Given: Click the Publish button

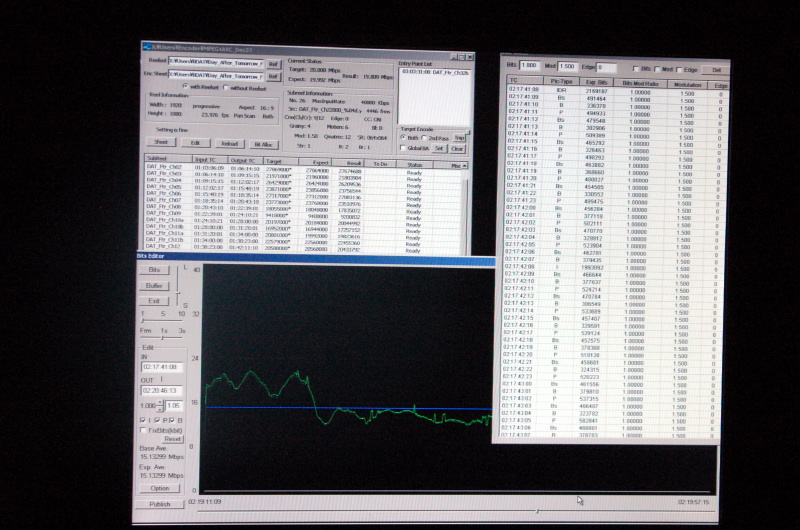Looking at the screenshot, I should click(x=160, y=504).
